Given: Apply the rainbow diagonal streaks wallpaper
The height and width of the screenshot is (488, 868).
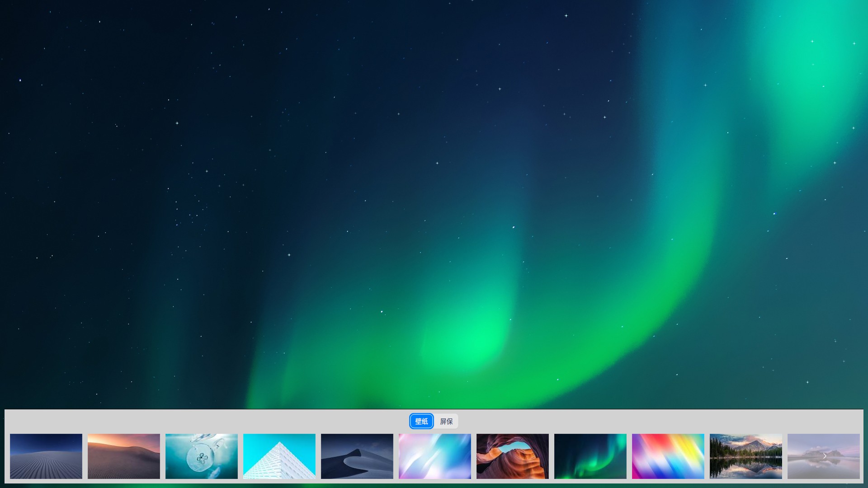Looking at the screenshot, I should 668,456.
